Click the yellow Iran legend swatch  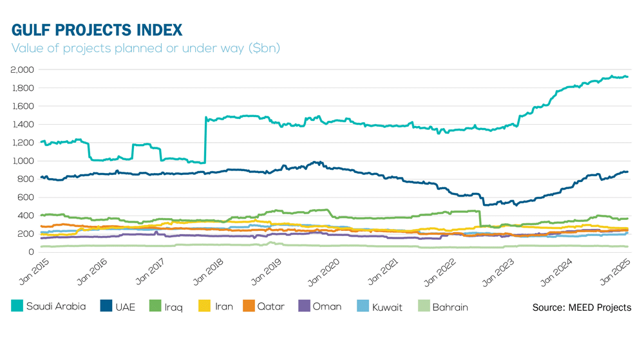tap(205, 307)
